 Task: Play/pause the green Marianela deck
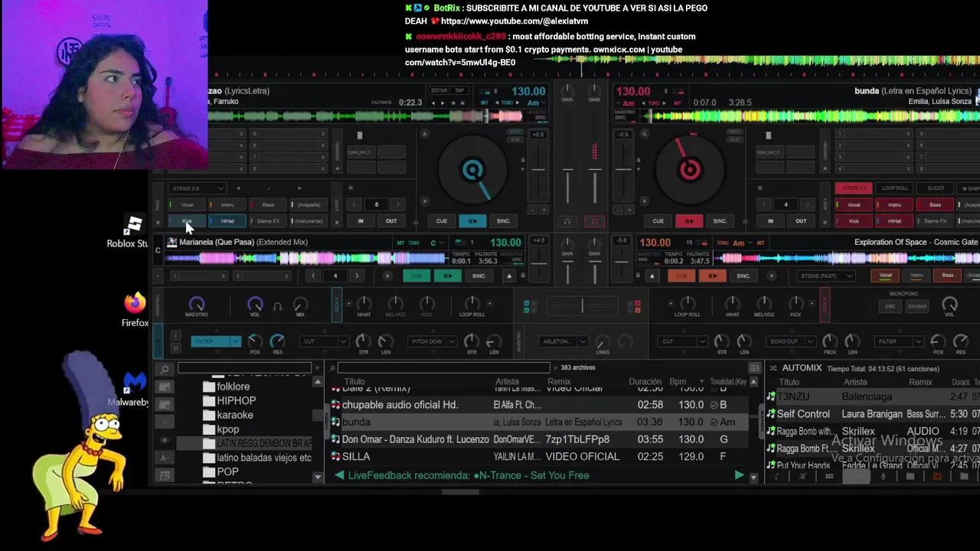click(448, 275)
